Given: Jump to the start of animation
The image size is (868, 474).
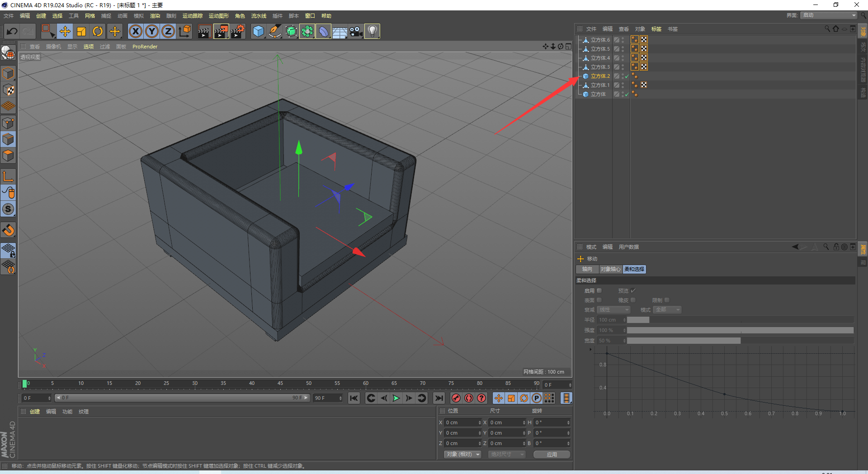Looking at the screenshot, I should click(x=354, y=398).
